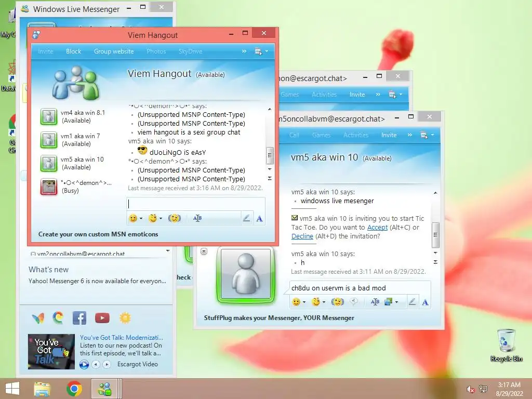Open Games in vm5 chat window
This screenshot has width=532, height=399.
(x=321, y=135)
